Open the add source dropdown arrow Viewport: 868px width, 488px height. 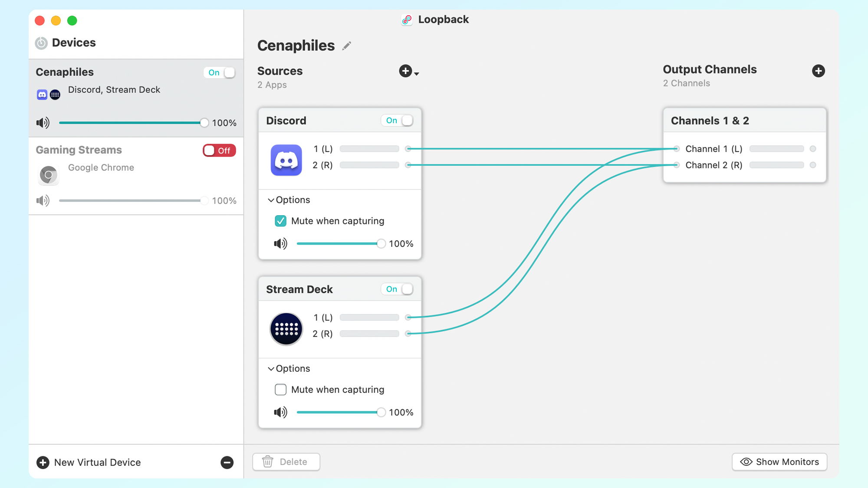click(x=417, y=74)
